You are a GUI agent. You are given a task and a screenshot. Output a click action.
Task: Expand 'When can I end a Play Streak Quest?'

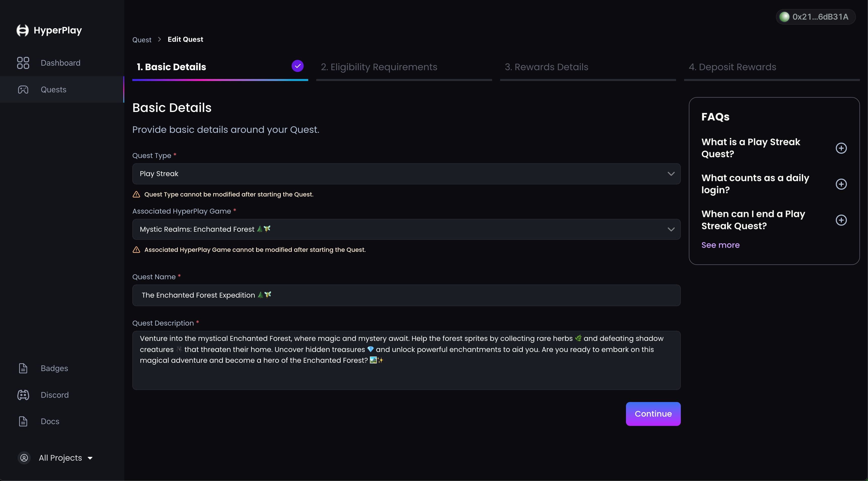841,220
